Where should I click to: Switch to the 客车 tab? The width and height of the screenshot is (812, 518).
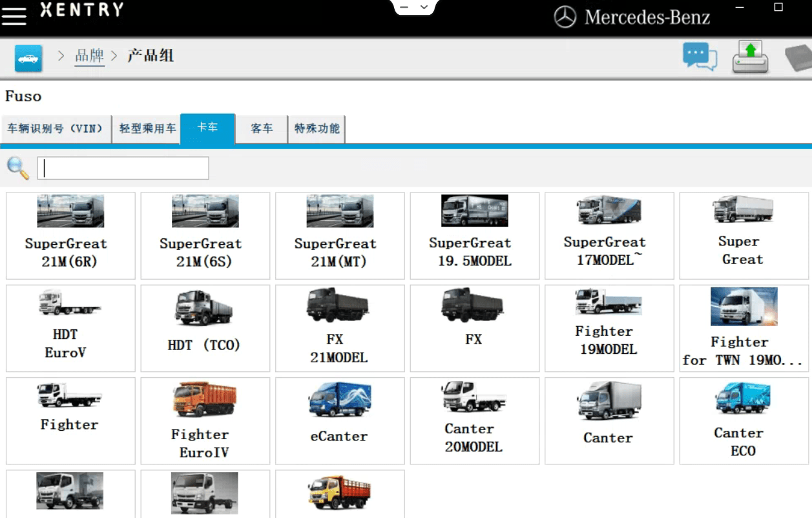point(261,129)
